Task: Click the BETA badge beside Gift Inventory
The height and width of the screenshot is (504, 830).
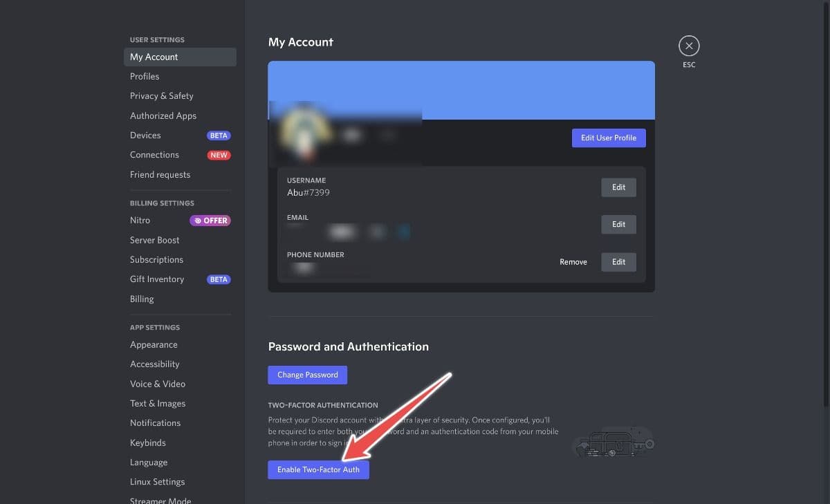Action: [x=219, y=279]
